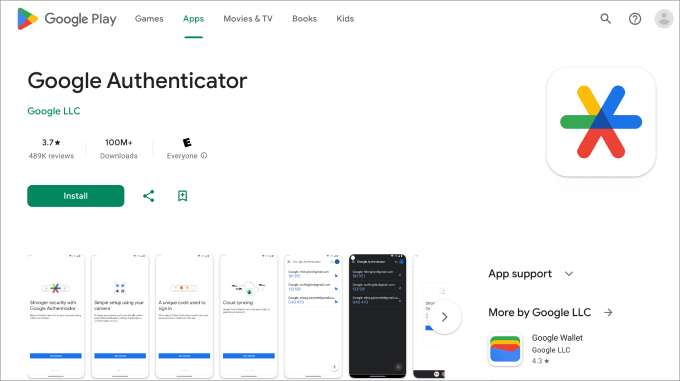This screenshot has height=381, width=680.
Task: Open the help center question mark icon
Action: [635, 19]
